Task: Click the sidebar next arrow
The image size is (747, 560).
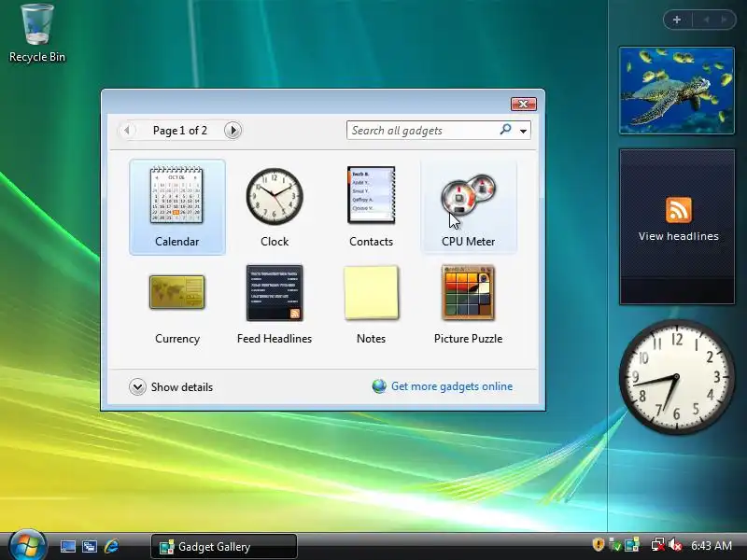Action: [x=725, y=20]
